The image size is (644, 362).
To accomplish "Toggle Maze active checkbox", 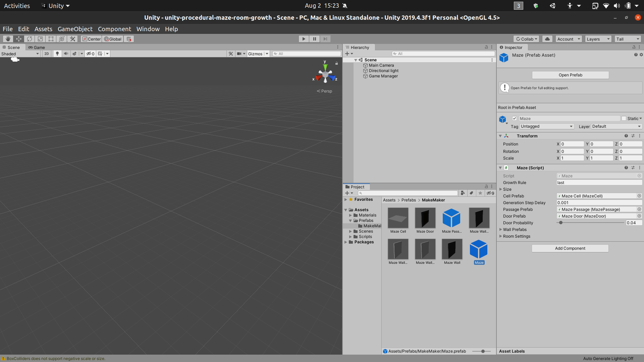I will 515,118.
